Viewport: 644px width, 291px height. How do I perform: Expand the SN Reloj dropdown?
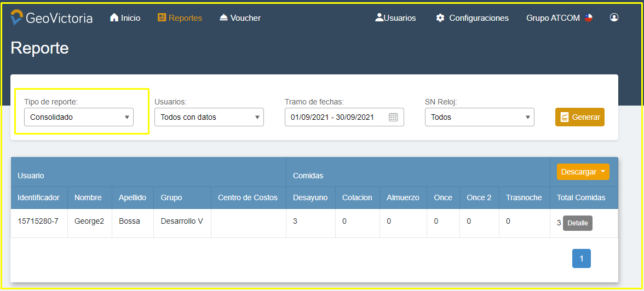479,117
